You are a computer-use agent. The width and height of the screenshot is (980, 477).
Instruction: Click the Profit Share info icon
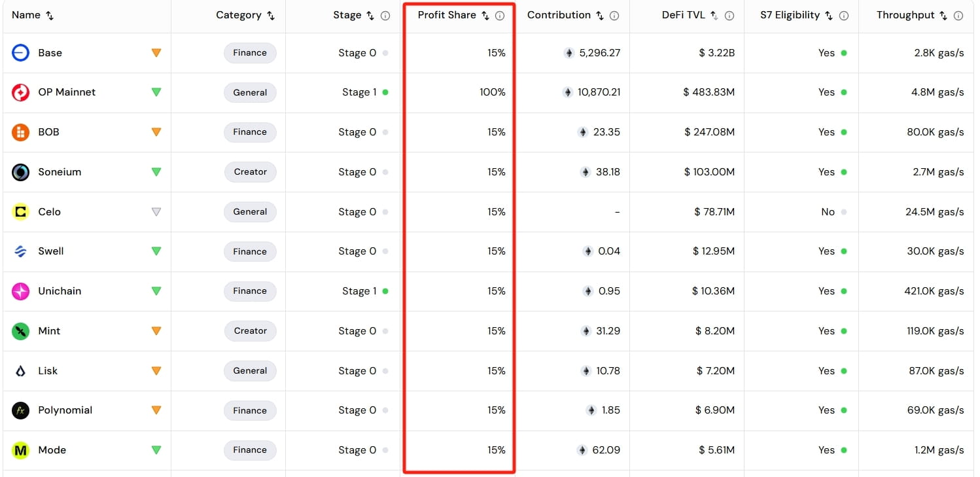(x=500, y=16)
